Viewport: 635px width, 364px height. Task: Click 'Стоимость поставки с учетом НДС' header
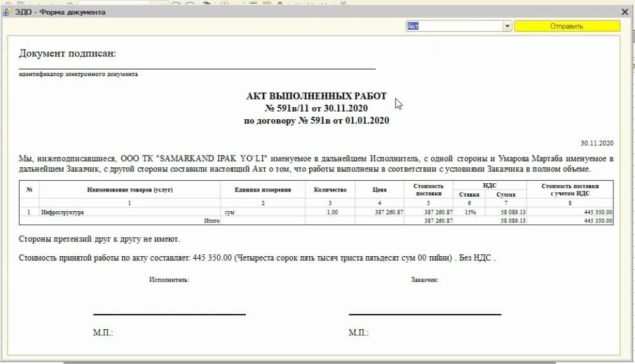coord(570,190)
